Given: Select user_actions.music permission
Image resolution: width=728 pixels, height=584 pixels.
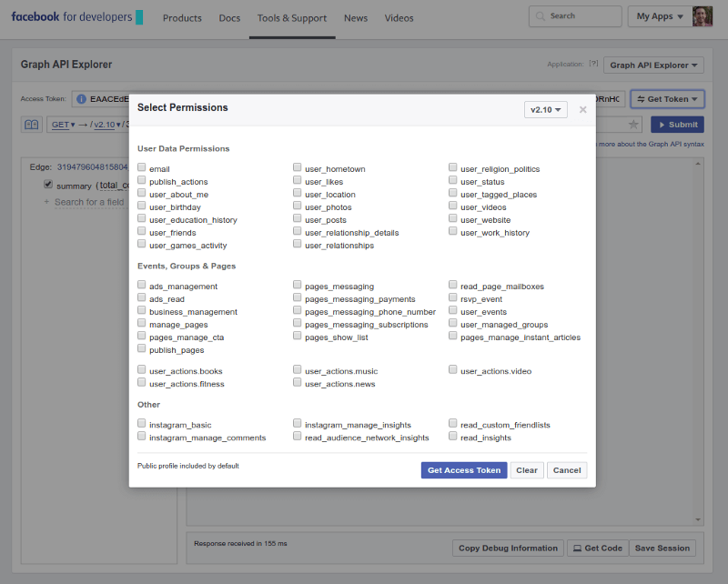Looking at the screenshot, I should pos(298,369).
